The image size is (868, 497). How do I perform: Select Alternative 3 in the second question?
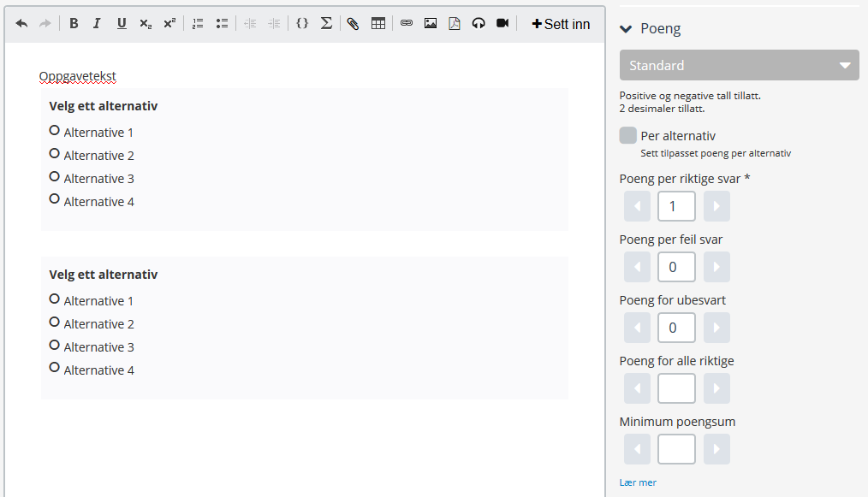point(55,346)
